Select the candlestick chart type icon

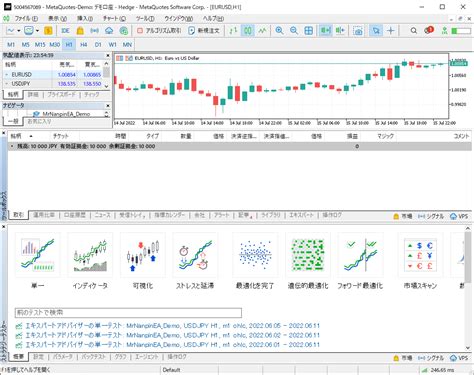point(248,31)
